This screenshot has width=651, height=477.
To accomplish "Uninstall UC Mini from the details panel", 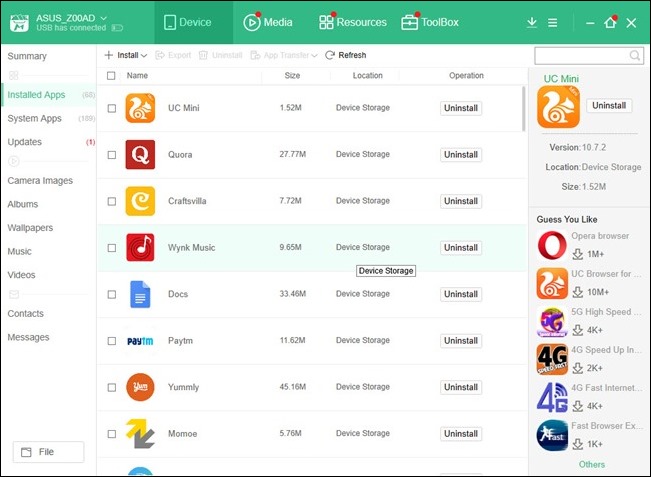I will pos(609,105).
